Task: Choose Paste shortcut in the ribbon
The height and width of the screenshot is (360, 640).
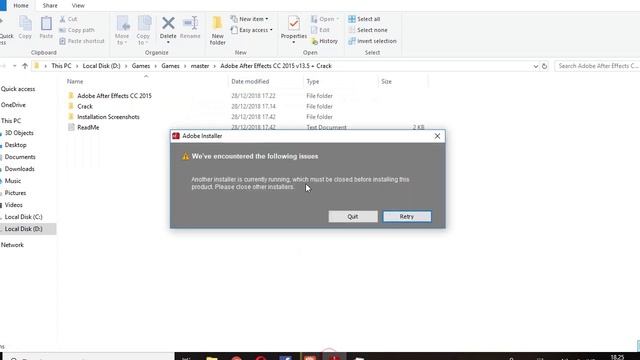Action: (82, 41)
